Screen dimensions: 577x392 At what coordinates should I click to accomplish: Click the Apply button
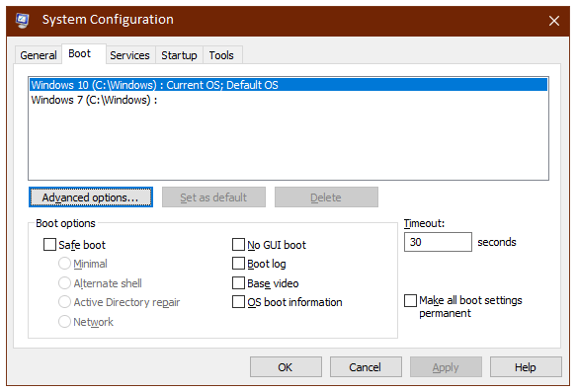tap(446, 367)
